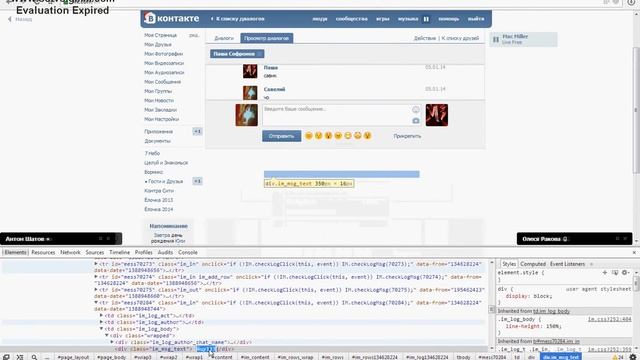Open Мои Фотографии in the sidebar
The height and width of the screenshot is (360, 640).
click(163, 54)
